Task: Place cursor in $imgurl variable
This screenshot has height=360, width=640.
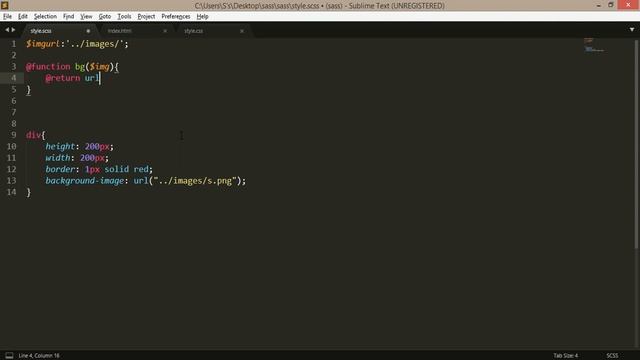Action: point(43,44)
